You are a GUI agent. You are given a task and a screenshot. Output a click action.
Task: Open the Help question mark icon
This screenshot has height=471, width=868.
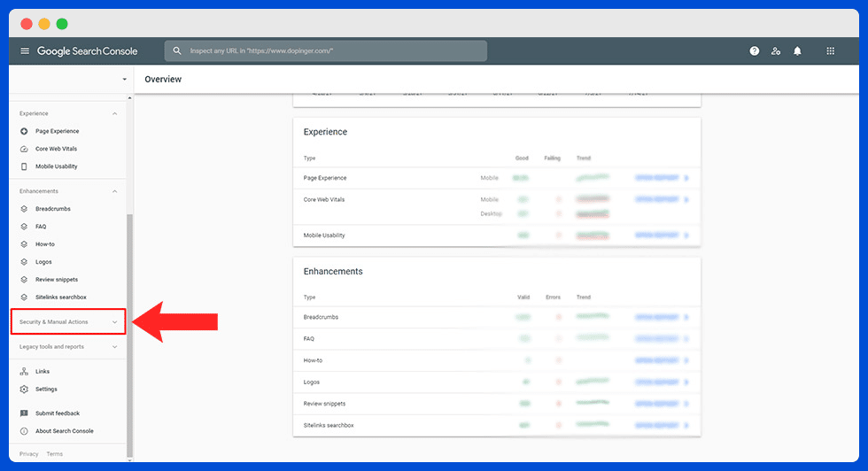point(754,51)
